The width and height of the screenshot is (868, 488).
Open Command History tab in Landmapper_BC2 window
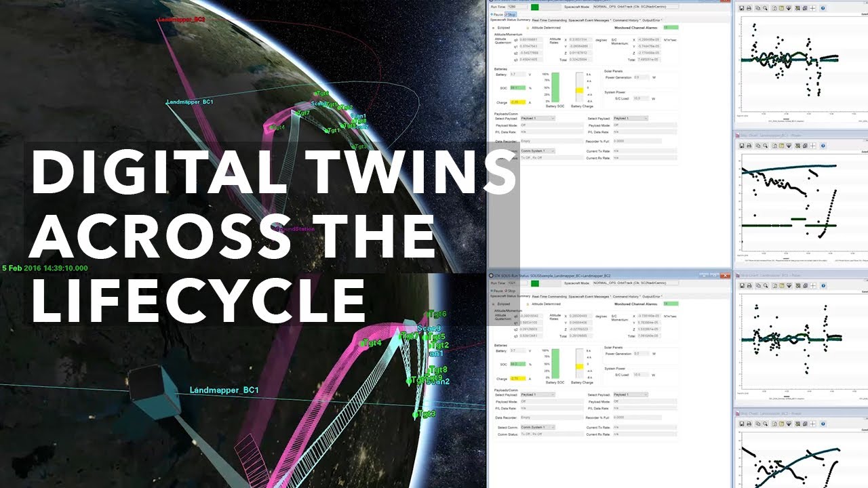click(627, 296)
